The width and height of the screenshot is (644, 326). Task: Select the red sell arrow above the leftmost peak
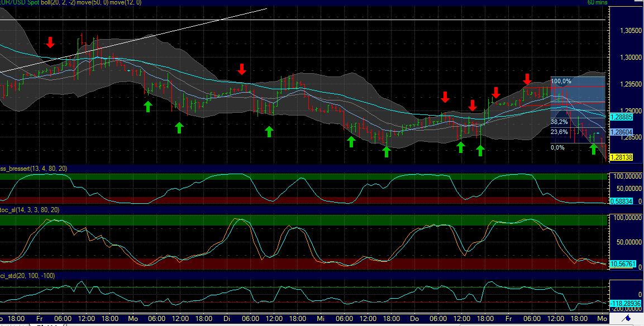click(50, 42)
